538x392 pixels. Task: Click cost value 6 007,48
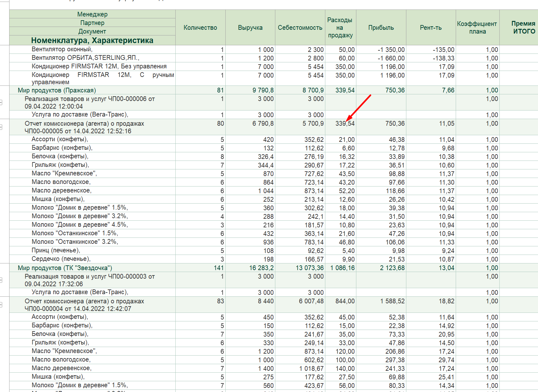coord(311,301)
